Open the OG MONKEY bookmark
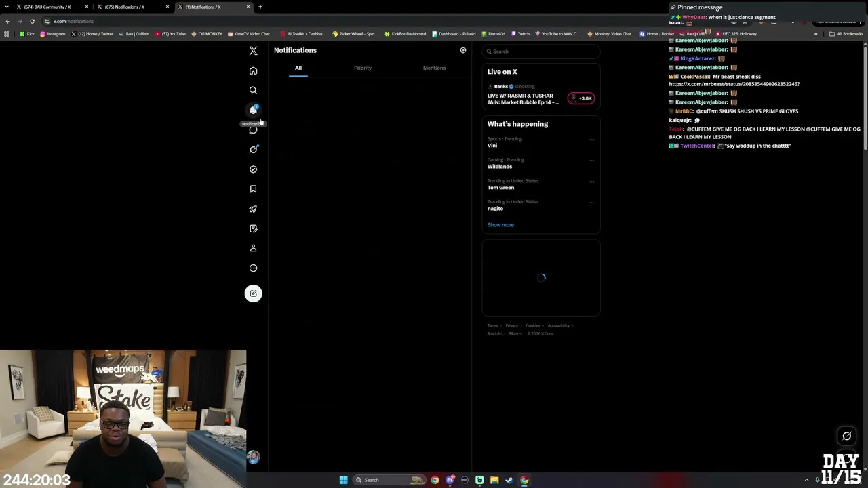868x488 pixels. click(208, 34)
